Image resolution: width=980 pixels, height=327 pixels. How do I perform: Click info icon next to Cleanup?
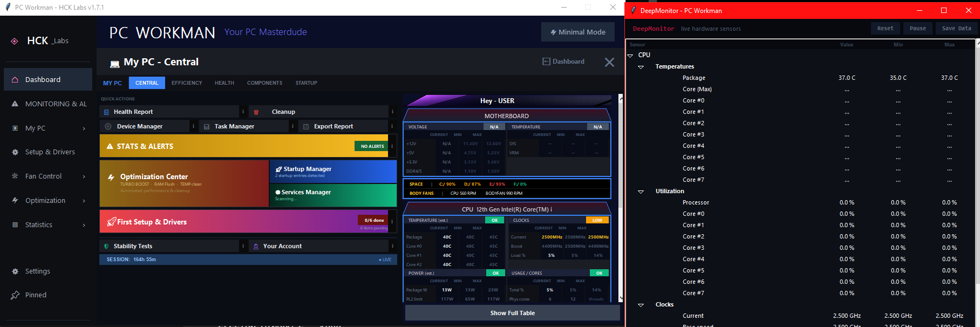(x=392, y=112)
